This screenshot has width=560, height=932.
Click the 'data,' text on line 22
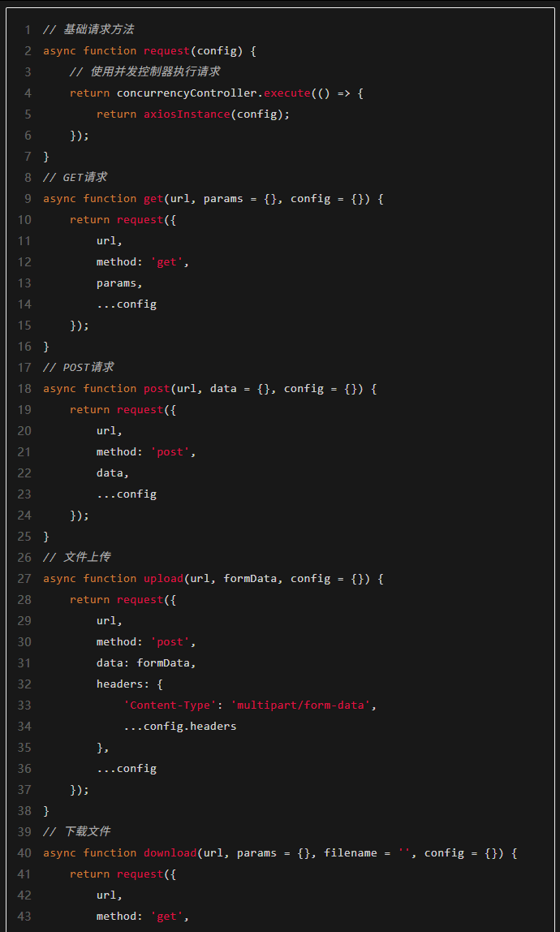(113, 472)
